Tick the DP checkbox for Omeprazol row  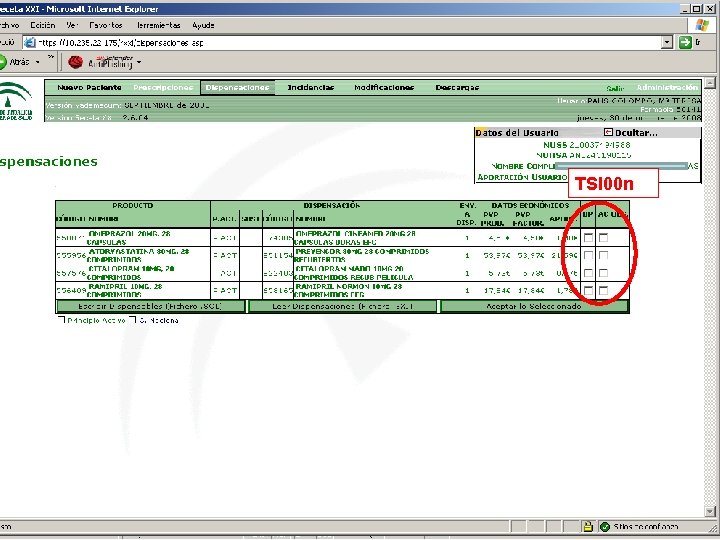pos(588,238)
